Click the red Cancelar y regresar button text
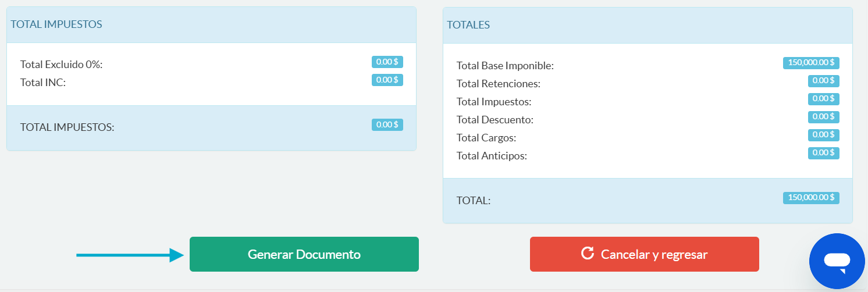The height and width of the screenshot is (292, 868). pyautogui.click(x=654, y=255)
